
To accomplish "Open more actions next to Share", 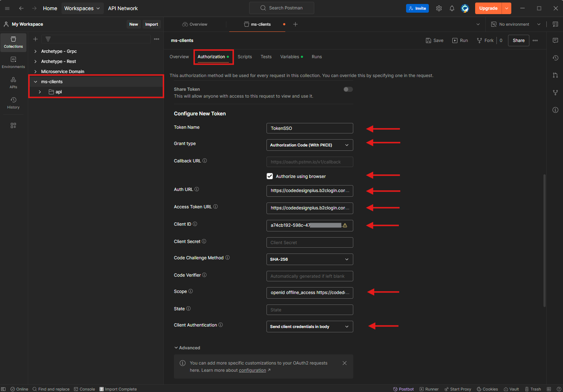I will [x=535, y=41].
